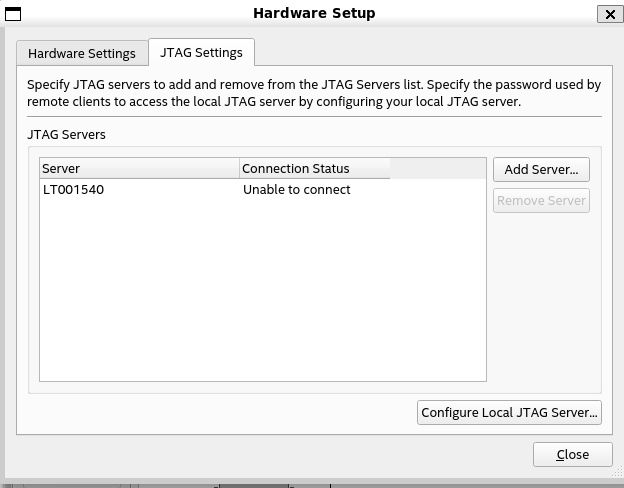
Task: Switch to the Hardware Settings tab
Action: (x=82, y=54)
